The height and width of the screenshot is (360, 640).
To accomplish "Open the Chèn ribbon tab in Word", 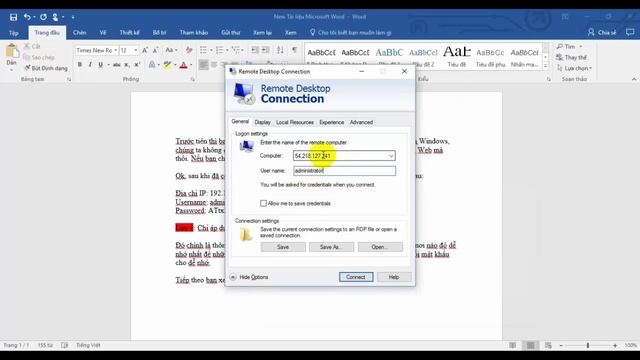I will click(80, 32).
